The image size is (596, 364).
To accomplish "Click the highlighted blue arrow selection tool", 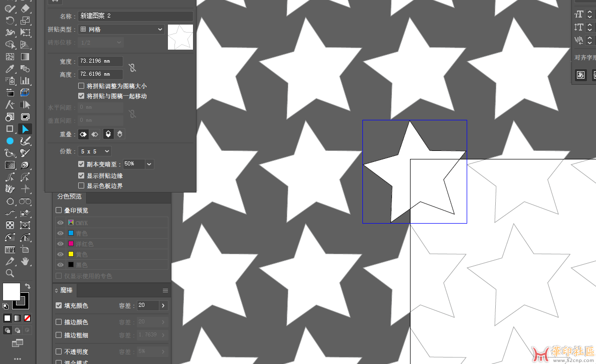I will [25, 129].
